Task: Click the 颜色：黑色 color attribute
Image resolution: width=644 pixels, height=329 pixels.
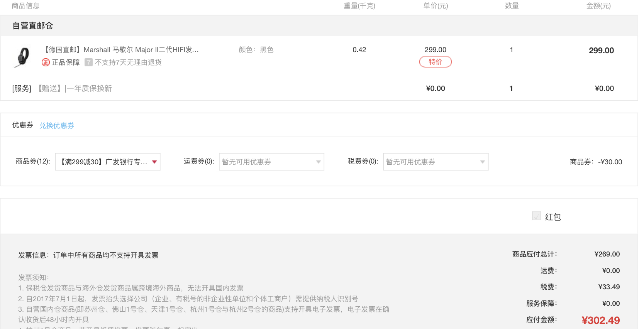Action: click(x=256, y=50)
